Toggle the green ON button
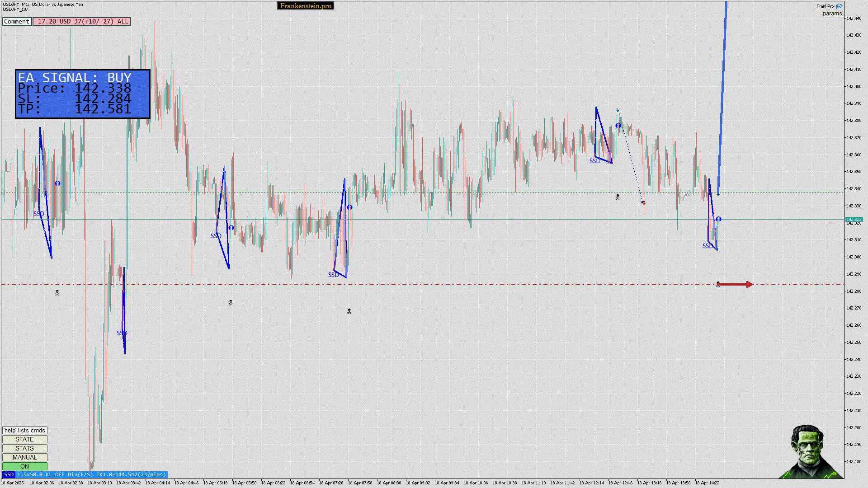868x488 pixels. coord(25,466)
